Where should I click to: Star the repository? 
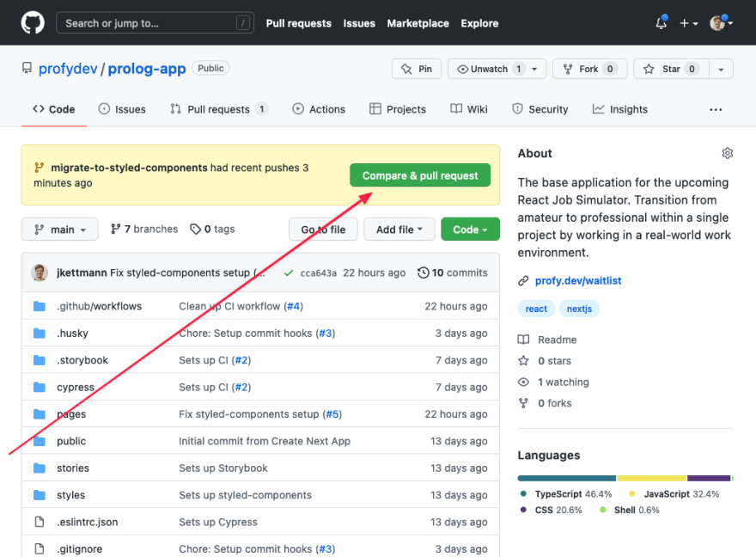[x=671, y=69]
